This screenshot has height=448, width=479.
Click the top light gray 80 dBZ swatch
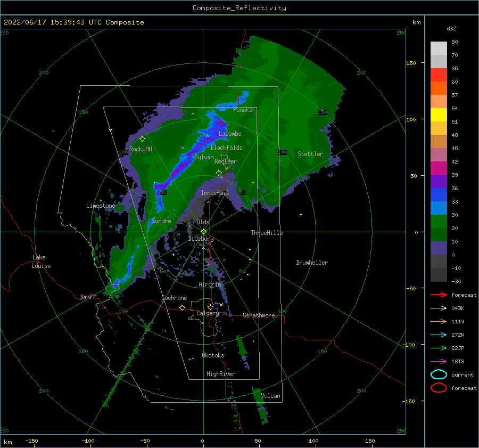[439, 48]
